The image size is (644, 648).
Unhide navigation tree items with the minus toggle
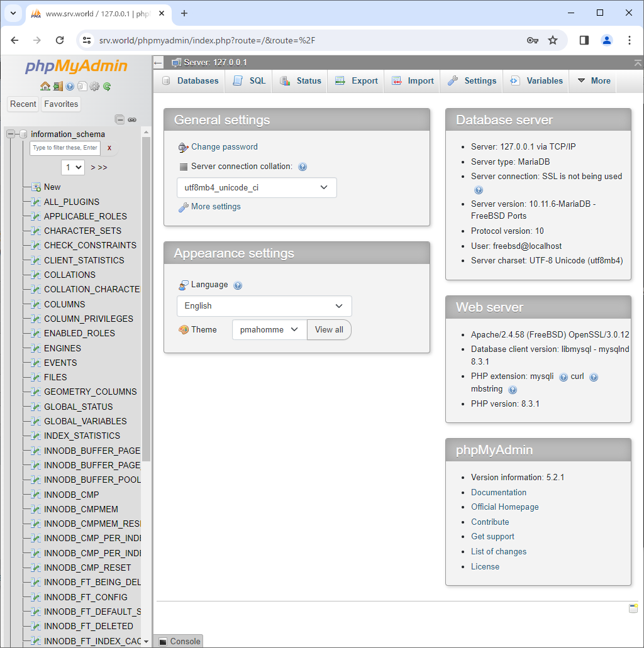[119, 120]
